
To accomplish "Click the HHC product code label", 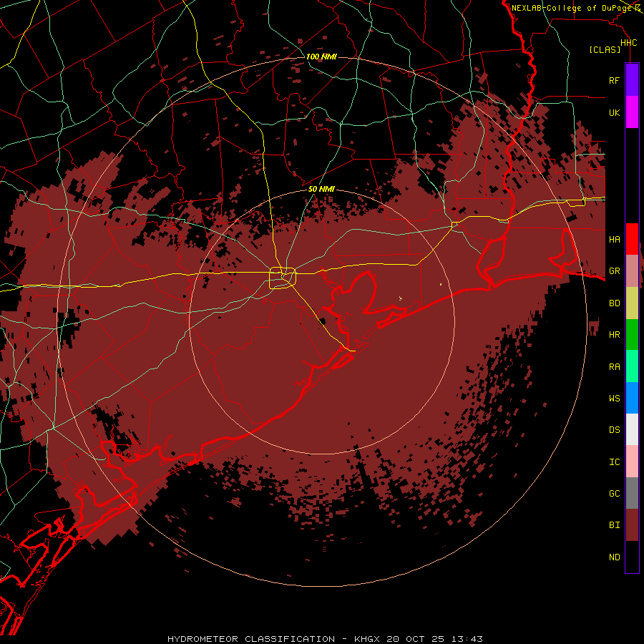I will coord(628,43).
